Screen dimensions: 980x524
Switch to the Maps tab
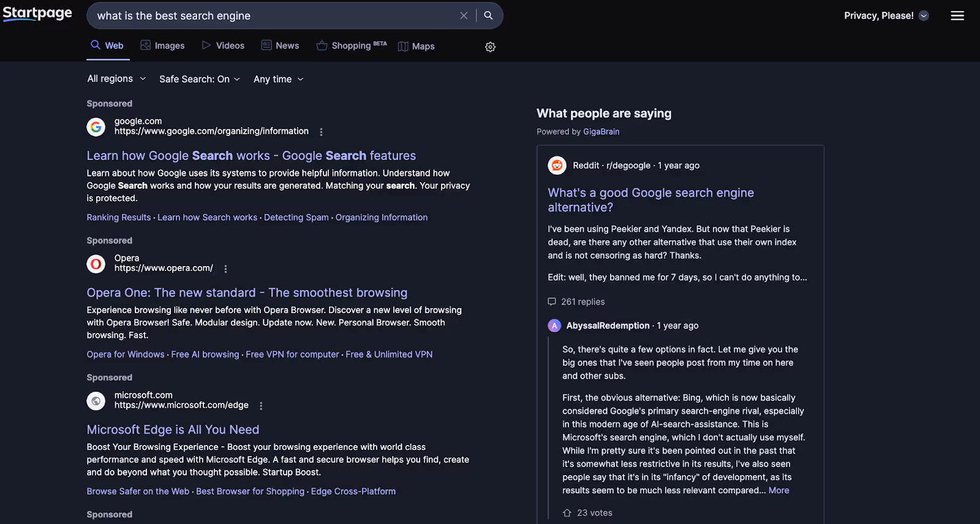pos(417,47)
